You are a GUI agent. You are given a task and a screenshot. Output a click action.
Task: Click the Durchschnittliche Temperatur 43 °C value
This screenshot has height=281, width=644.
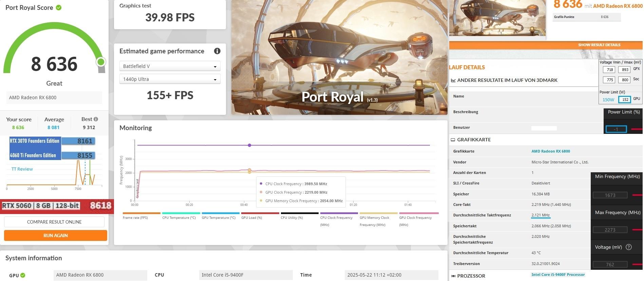coord(536,253)
